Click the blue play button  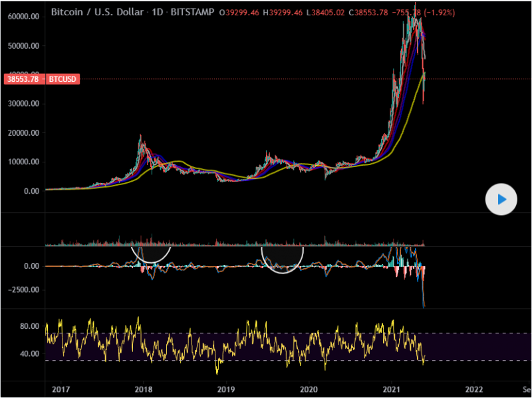(x=501, y=199)
